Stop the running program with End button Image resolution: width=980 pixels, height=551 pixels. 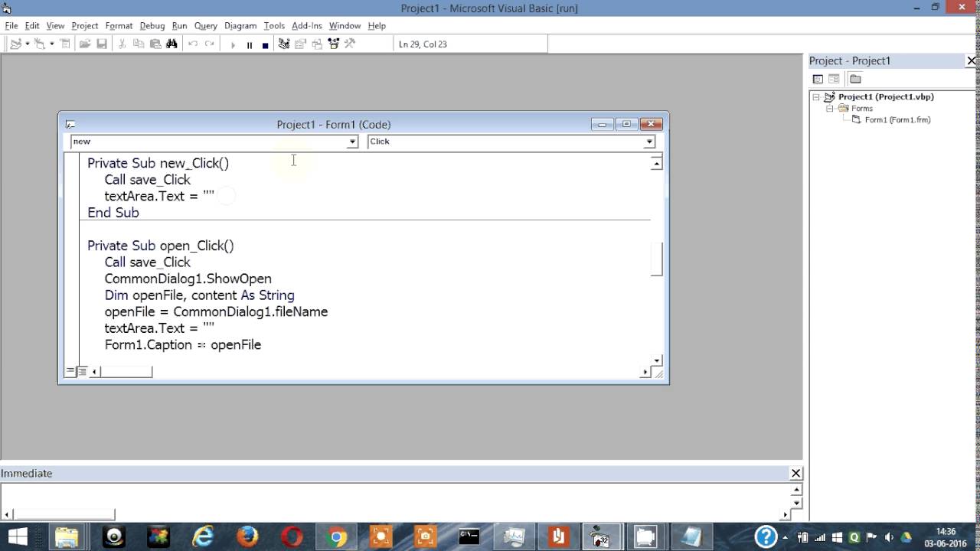(264, 44)
